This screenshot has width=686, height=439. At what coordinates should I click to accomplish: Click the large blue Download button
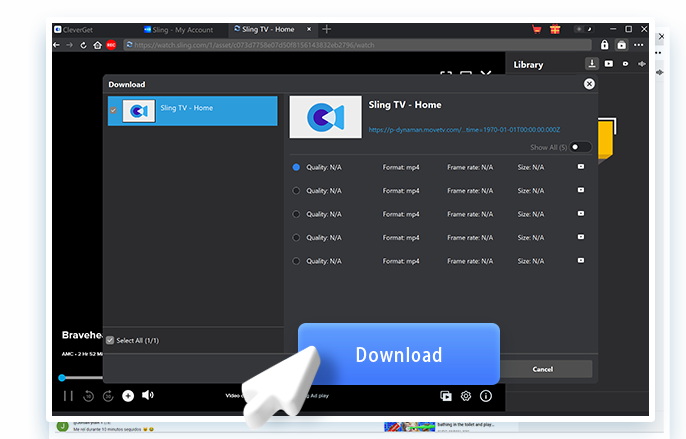[399, 354]
